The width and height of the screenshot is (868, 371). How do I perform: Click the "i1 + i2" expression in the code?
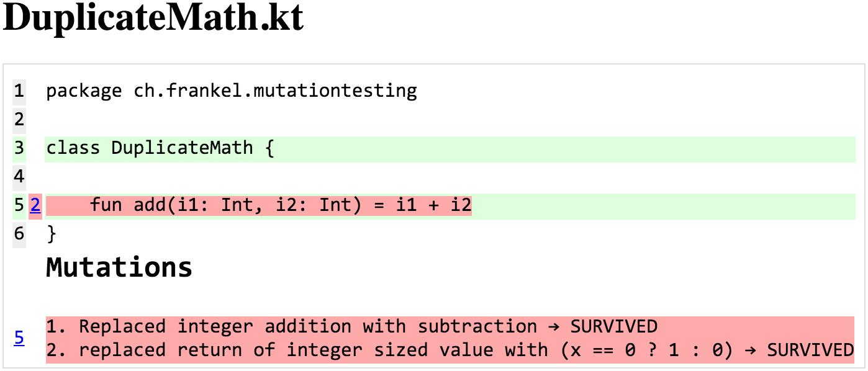pyautogui.click(x=433, y=205)
